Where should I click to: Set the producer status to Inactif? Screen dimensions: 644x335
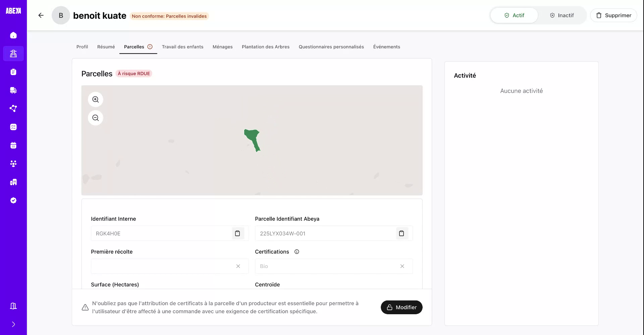tap(562, 15)
